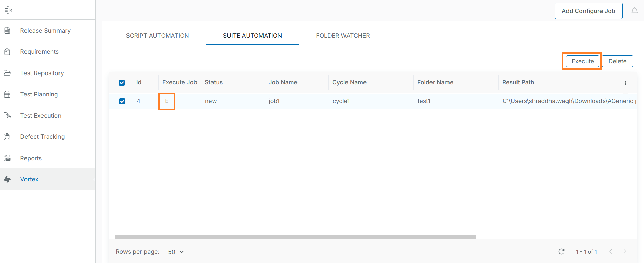Image resolution: width=644 pixels, height=263 pixels.
Task: Go to the Requirements section
Action: (39, 52)
